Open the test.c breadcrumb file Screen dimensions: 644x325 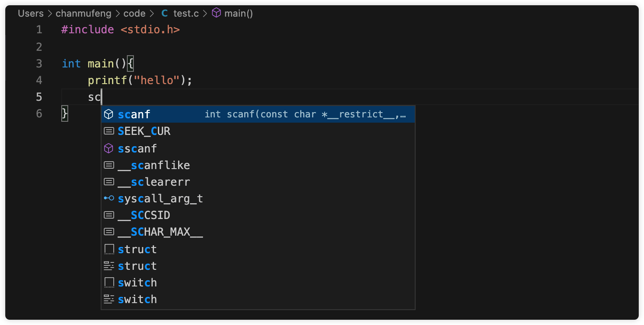[x=186, y=14]
